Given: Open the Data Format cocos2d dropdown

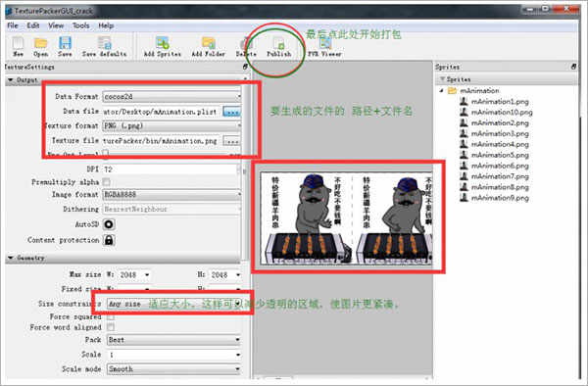Looking at the screenshot, I should click(x=171, y=97).
